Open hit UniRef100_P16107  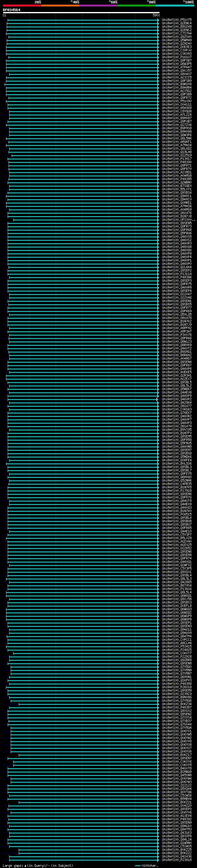(176, 57)
